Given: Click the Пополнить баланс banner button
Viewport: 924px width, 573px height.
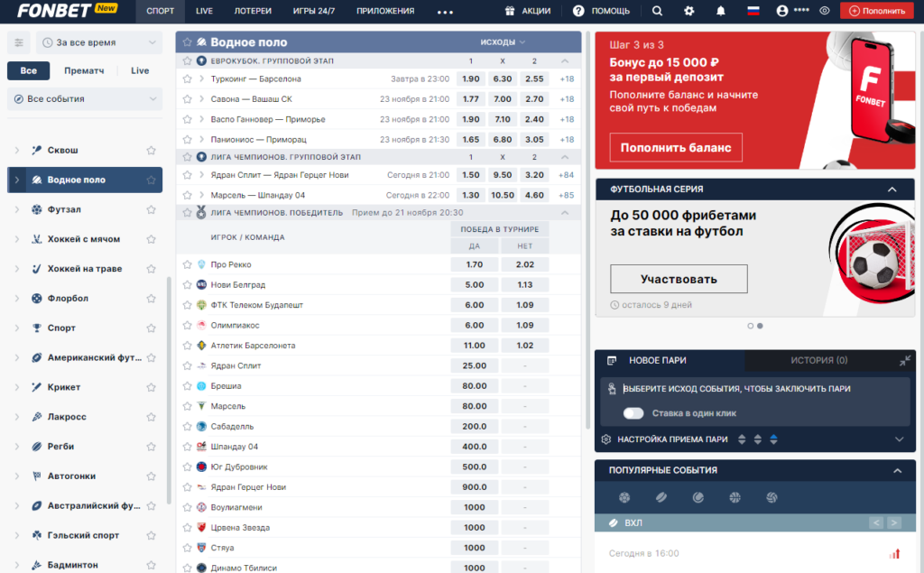Looking at the screenshot, I should tap(676, 147).
